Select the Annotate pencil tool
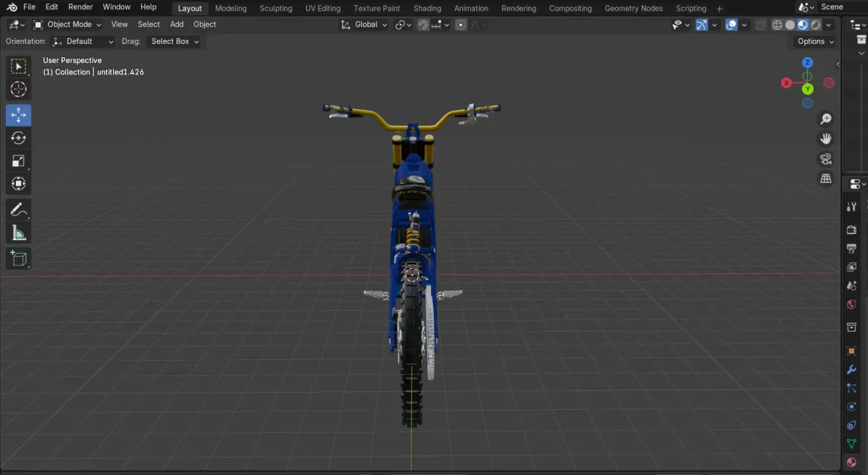868x475 pixels. pos(19,210)
